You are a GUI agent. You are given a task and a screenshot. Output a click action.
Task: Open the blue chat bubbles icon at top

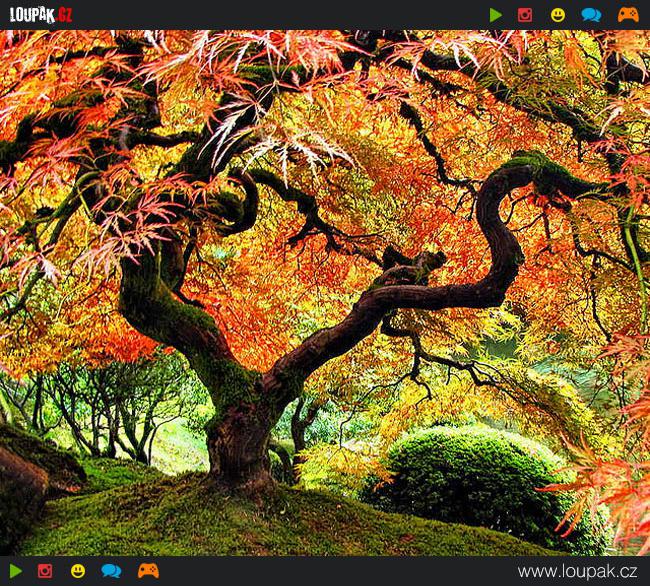pos(591,15)
